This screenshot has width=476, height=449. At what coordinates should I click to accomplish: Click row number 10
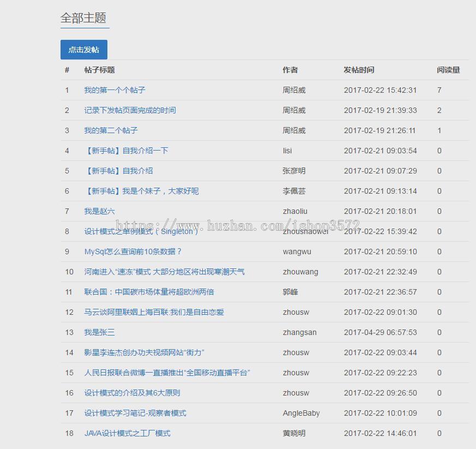pyautogui.click(x=69, y=272)
